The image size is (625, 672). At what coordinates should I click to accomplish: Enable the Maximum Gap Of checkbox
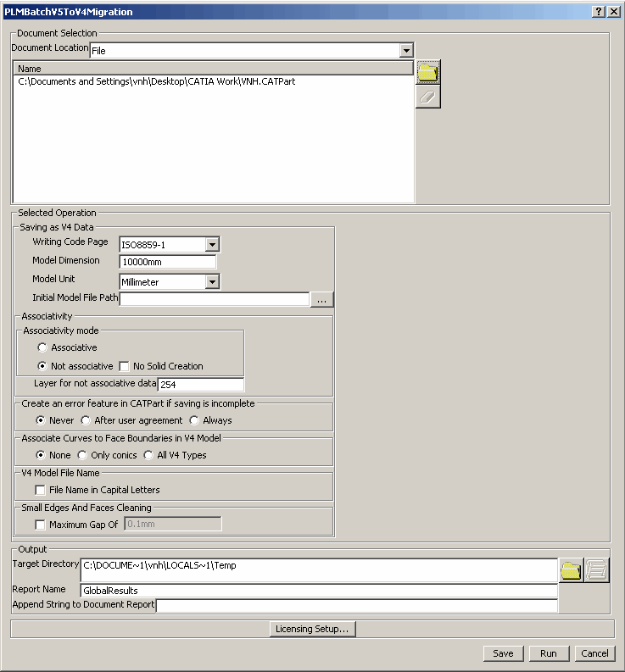tap(41, 525)
